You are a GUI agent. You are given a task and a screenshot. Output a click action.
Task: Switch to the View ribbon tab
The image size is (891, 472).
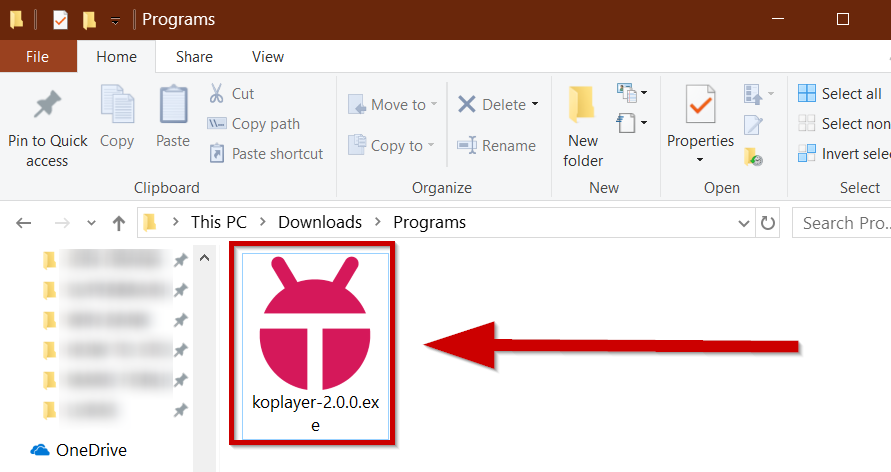[268, 57]
